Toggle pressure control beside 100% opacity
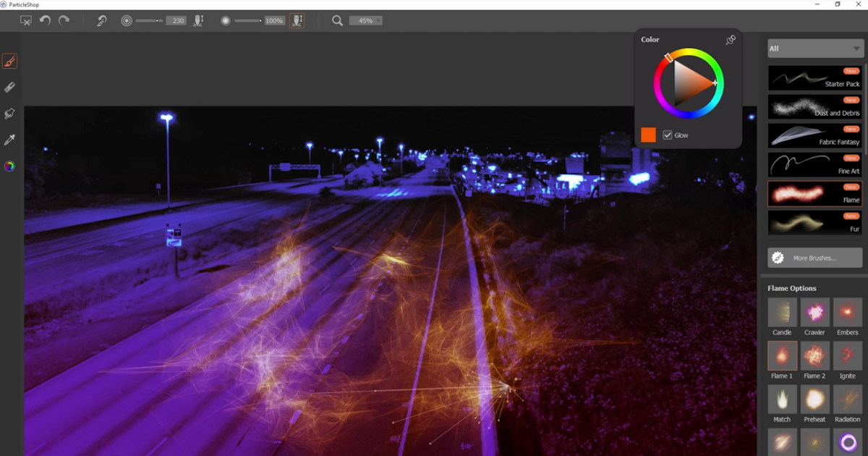 [x=297, y=21]
